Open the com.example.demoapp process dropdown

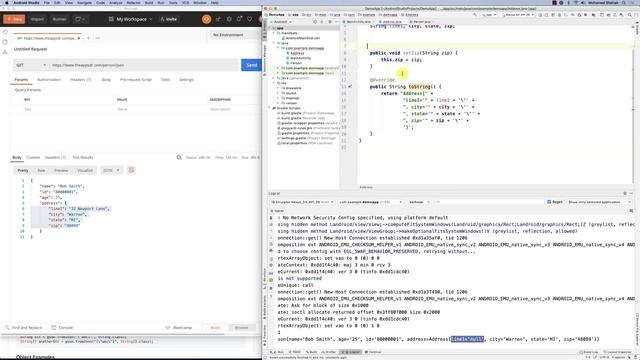point(370,202)
